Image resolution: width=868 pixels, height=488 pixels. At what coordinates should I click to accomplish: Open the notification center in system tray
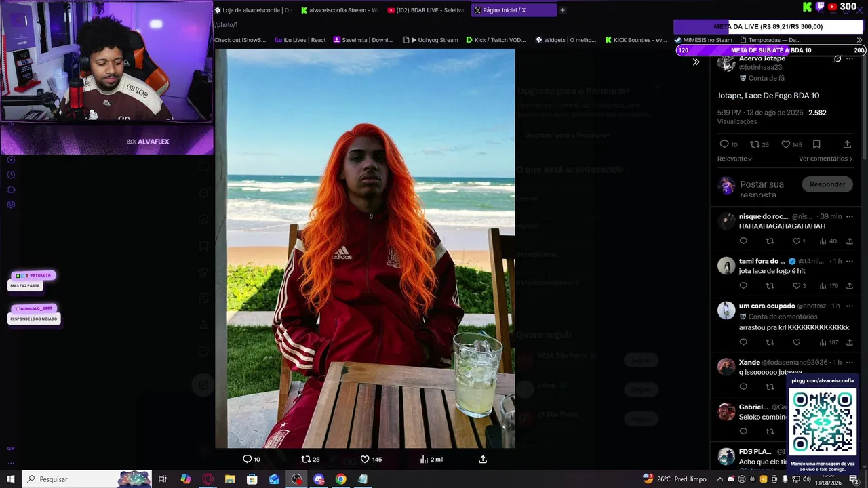coord(854,480)
